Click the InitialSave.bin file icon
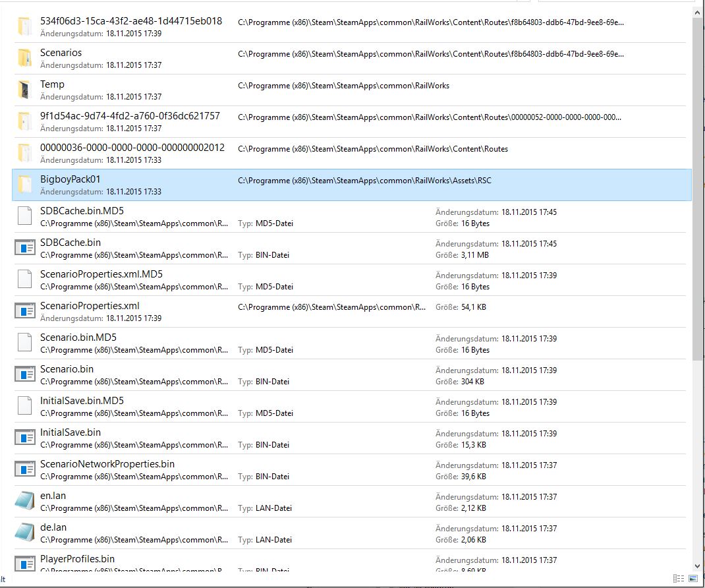This screenshot has width=705, height=588. [x=25, y=437]
